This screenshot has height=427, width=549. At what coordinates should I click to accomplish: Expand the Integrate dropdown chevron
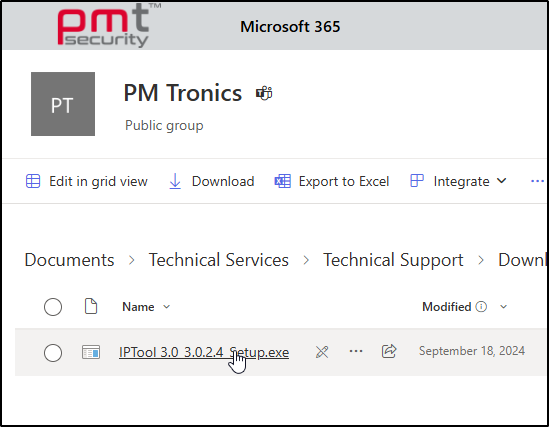click(x=502, y=181)
